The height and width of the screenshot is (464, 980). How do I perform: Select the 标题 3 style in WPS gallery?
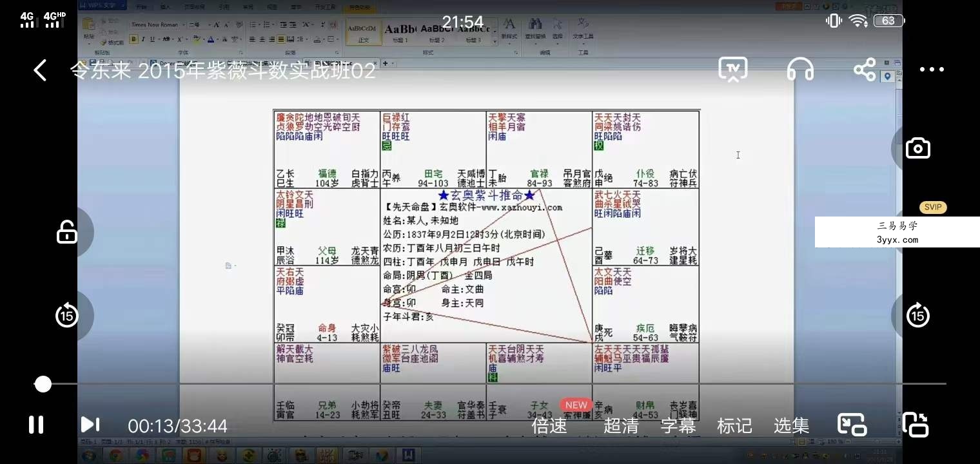[x=474, y=32]
